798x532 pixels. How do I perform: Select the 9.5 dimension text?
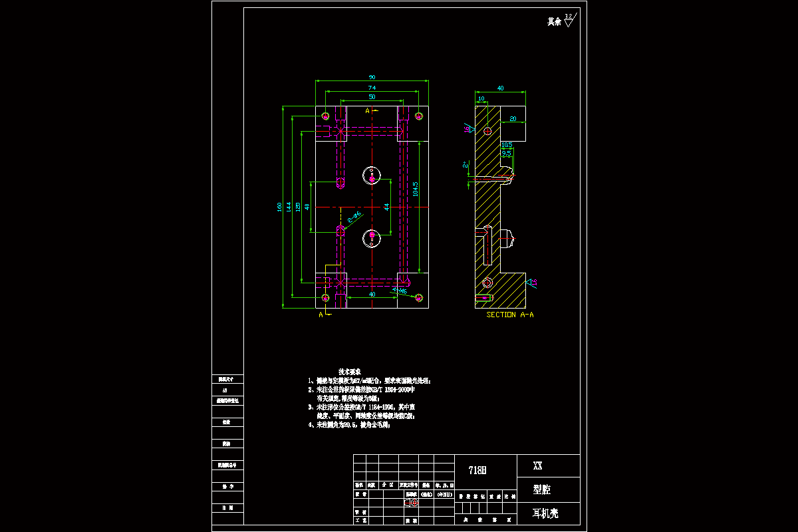[x=506, y=153]
